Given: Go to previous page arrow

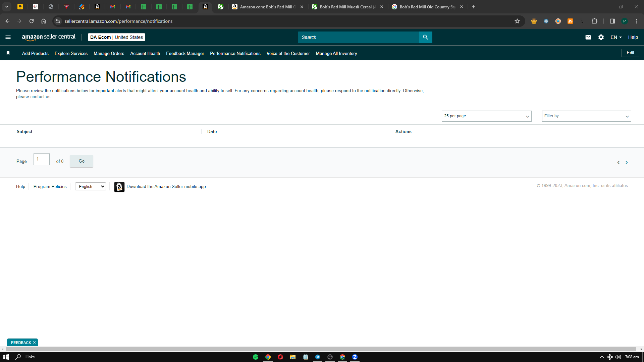Looking at the screenshot, I should [619, 163].
